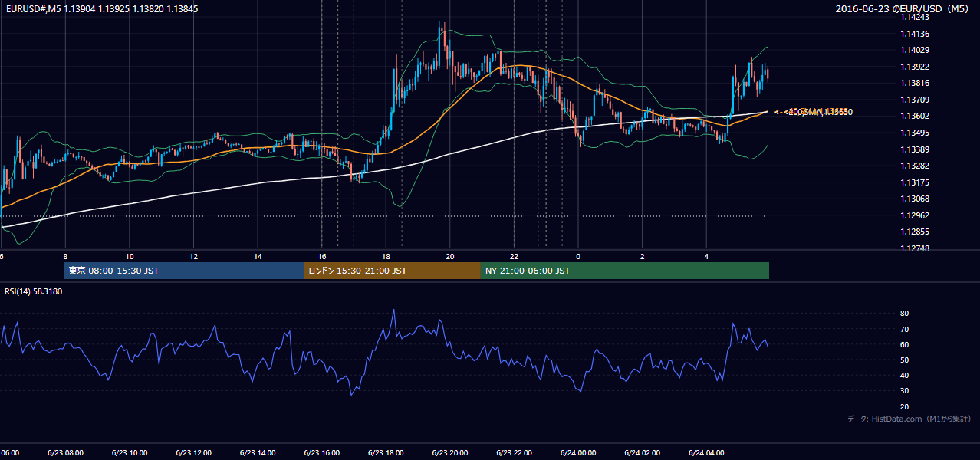Click price axis label 1.13709

click(916, 100)
